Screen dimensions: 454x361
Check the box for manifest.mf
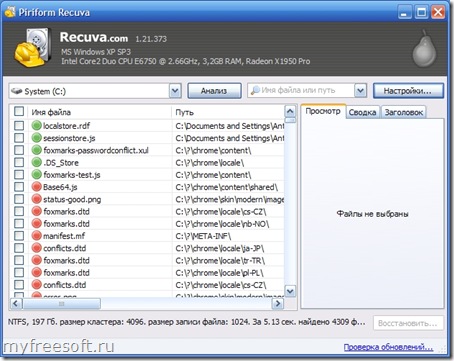click(19, 236)
